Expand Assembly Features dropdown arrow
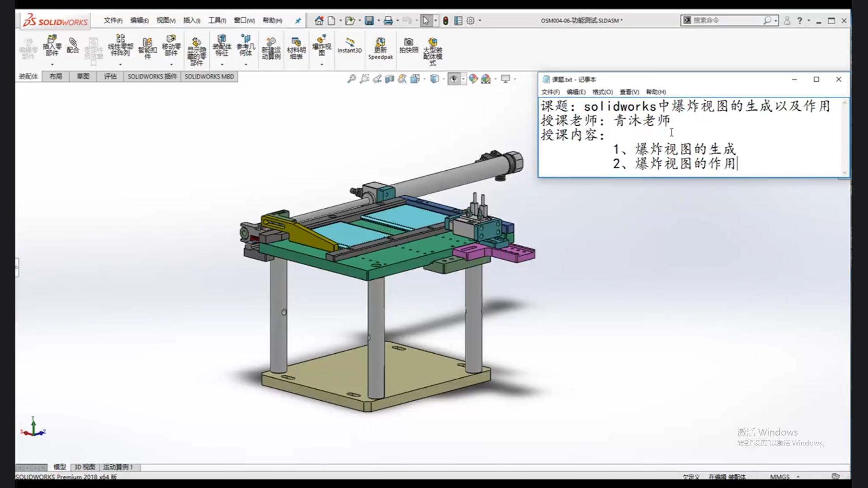 (x=222, y=64)
